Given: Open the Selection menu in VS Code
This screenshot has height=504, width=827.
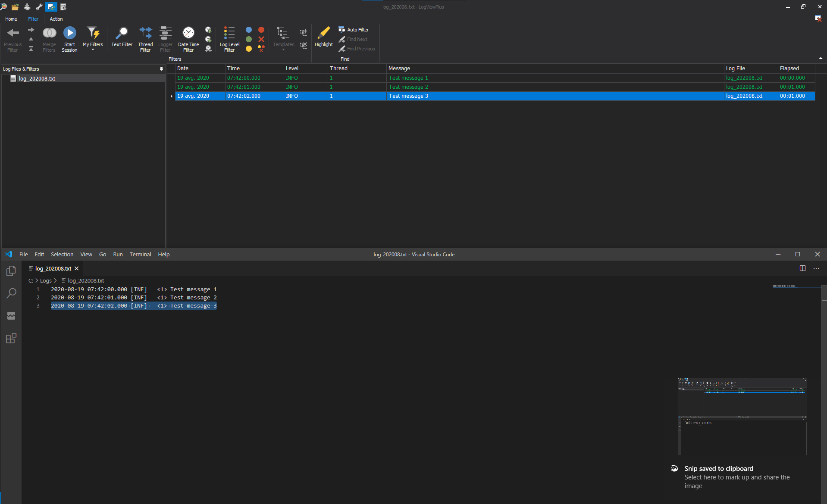Looking at the screenshot, I should tap(62, 255).
